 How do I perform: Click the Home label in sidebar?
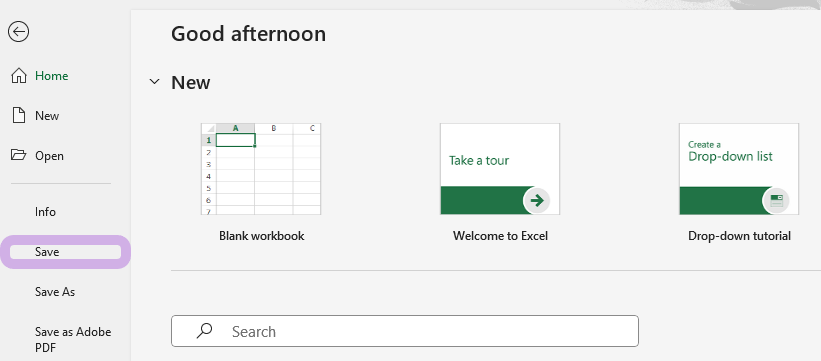(x=52, y=76)
